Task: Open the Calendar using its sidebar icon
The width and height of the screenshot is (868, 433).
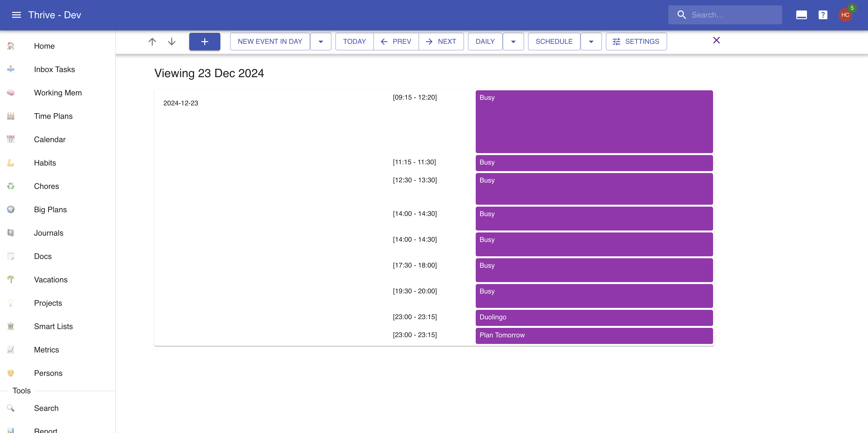Action: [x=11, y=139]
